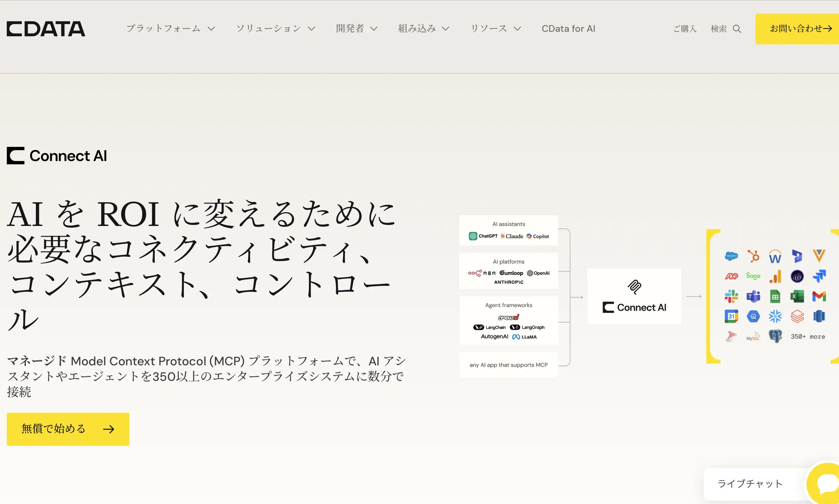
Task: Open the CData for AI menu item
Action: [568, 28]
